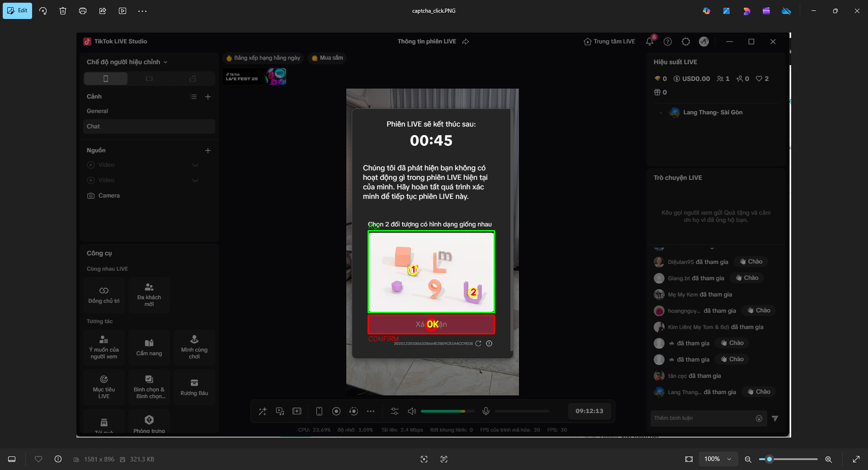Click the Photos zoom slider

pyautogui.click(x=788, y=459)
